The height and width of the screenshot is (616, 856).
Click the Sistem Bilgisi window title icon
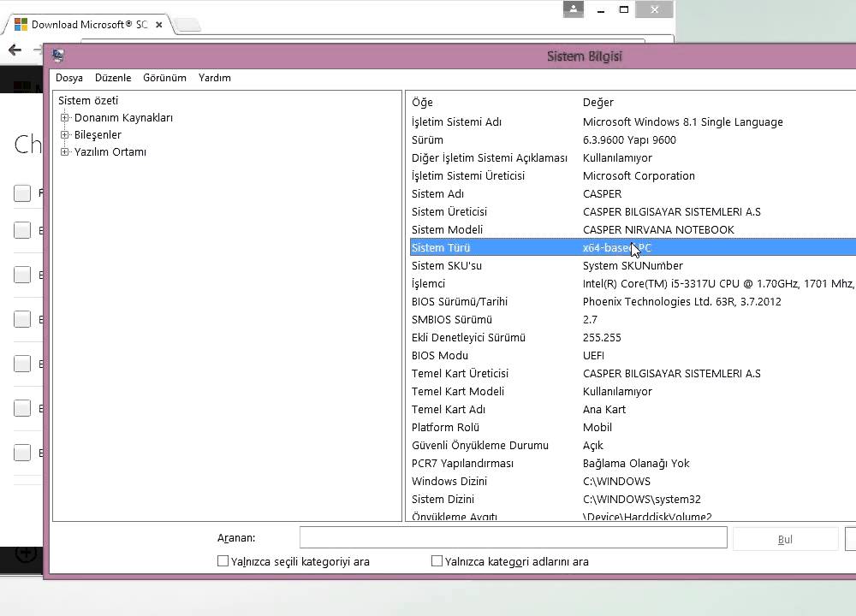coord(58,55)
